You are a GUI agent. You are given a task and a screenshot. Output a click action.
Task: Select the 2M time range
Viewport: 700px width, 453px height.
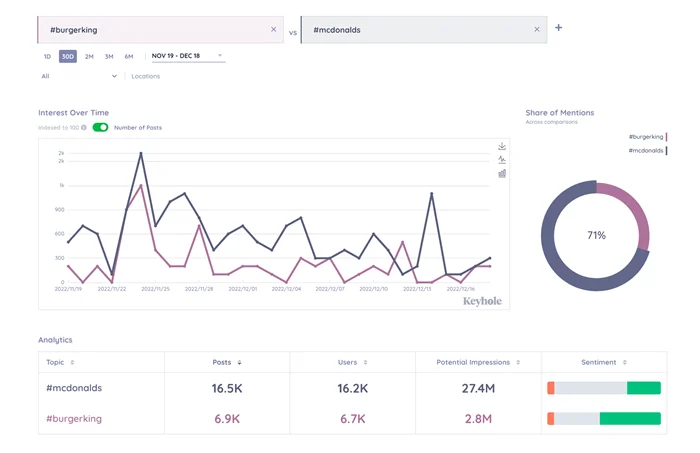[89, 56]
